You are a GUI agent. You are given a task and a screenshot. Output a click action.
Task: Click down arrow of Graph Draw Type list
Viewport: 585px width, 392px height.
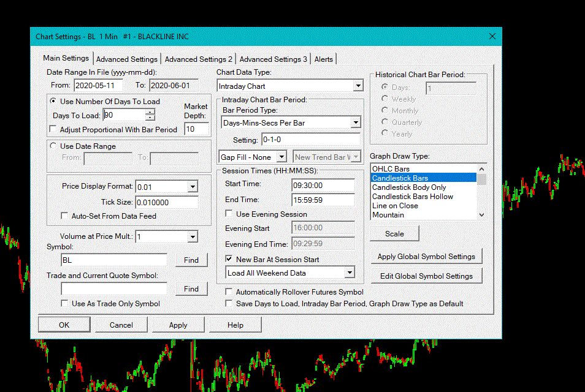(481, 215)
